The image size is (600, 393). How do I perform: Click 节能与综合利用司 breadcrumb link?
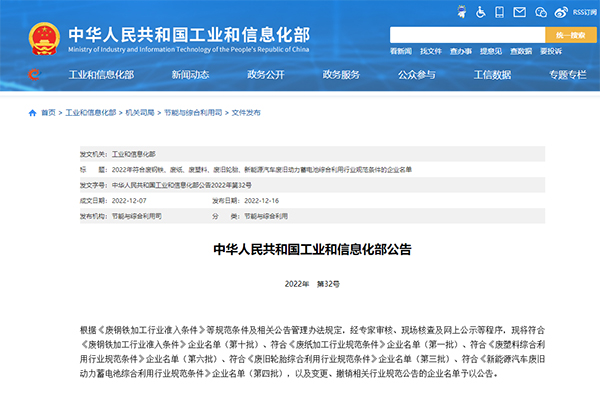pyautogui.click(x=193, y=113)
